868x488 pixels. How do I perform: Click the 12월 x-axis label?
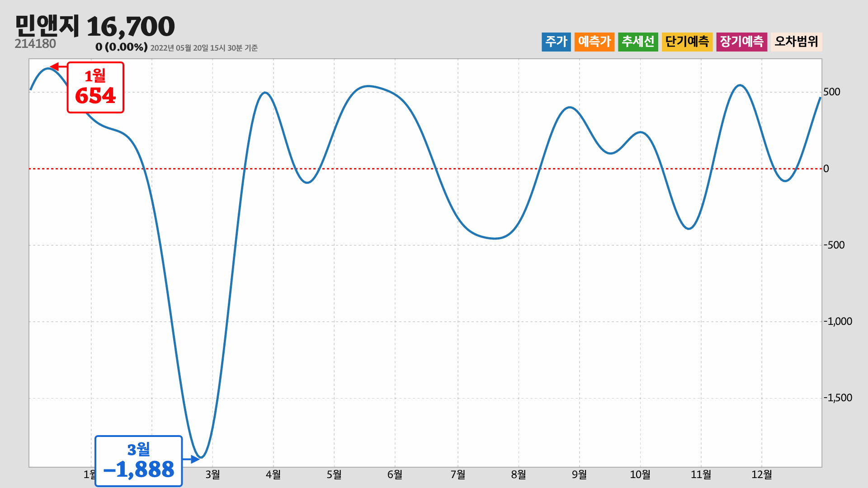click(x=762, y=474)
